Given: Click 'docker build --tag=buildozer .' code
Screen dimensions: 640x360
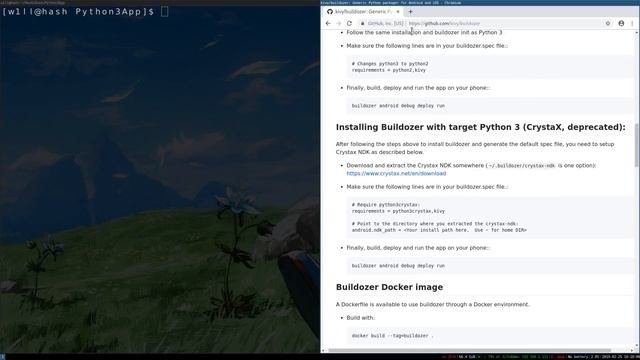Looking at the screenshot, I should click(x=392, y=336).
